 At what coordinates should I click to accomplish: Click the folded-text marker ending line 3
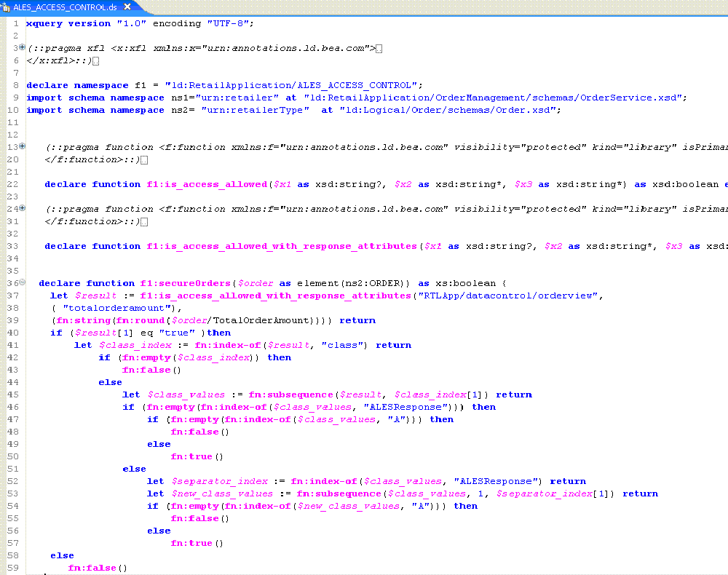pos(379,49)
